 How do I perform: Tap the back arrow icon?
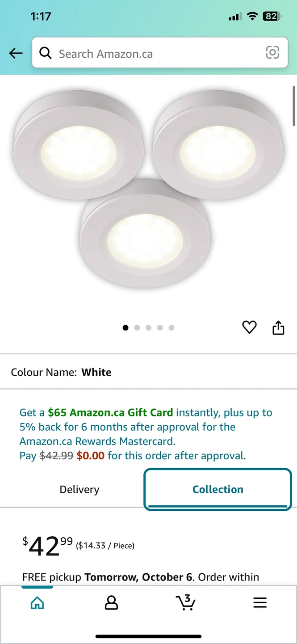[x=16, y=54]
